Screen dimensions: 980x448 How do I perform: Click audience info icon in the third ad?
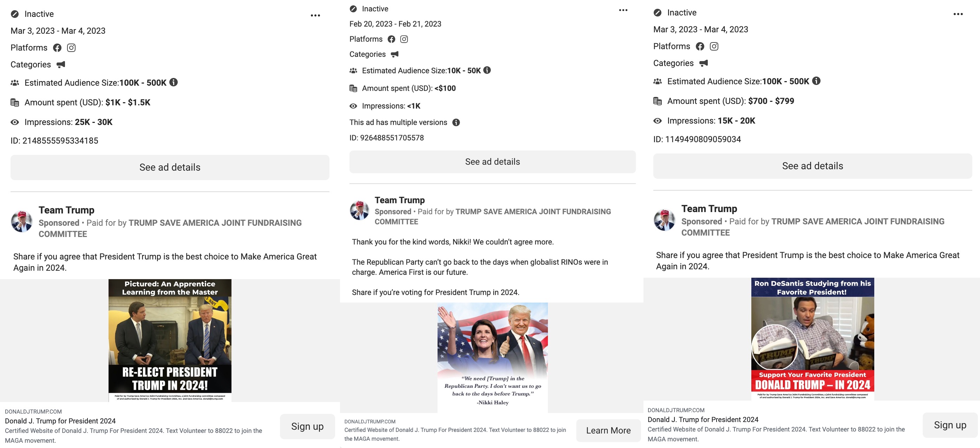[x=816, y=81]
